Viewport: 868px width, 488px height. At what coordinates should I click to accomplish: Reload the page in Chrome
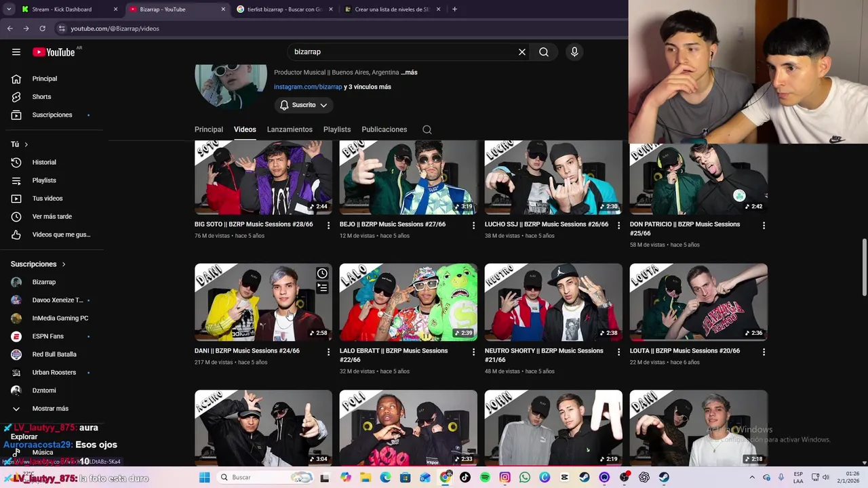click(x=42, y=28)
